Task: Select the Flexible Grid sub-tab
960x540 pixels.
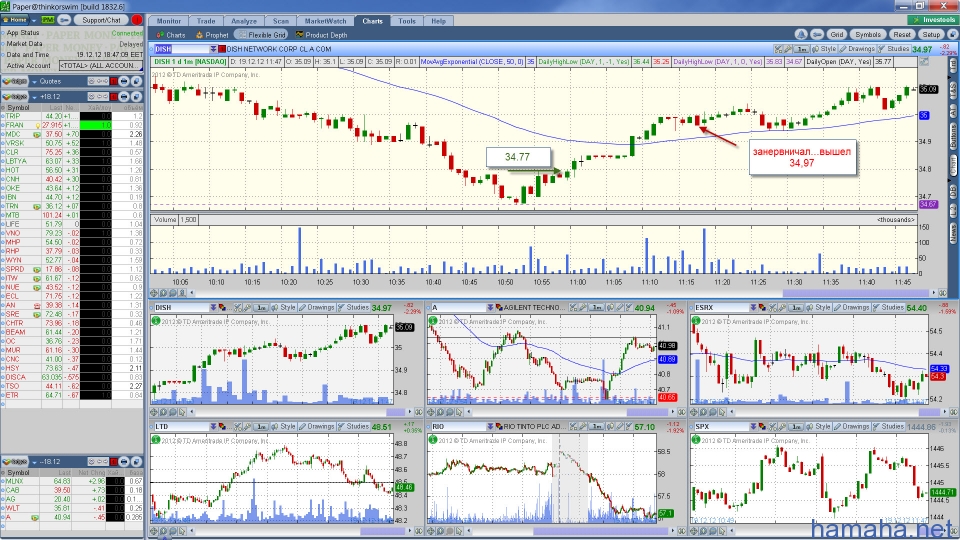Action: [x=262, y=35]
